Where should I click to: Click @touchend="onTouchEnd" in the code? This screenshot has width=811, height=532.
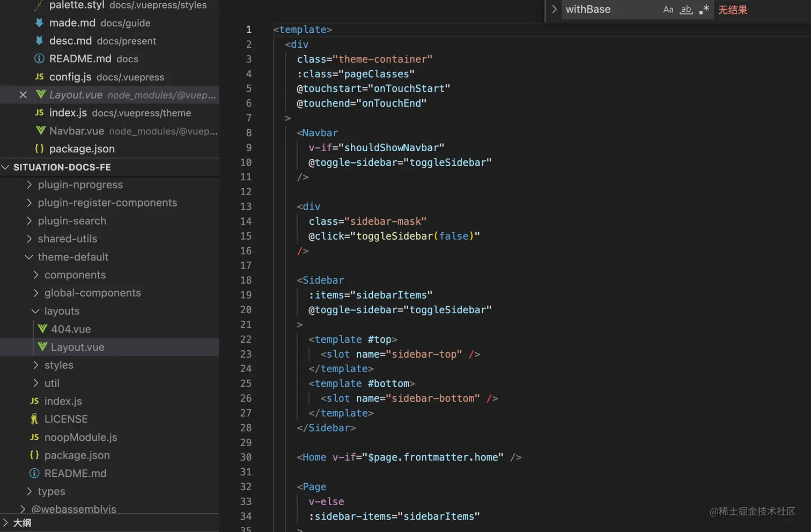(362, 103)
